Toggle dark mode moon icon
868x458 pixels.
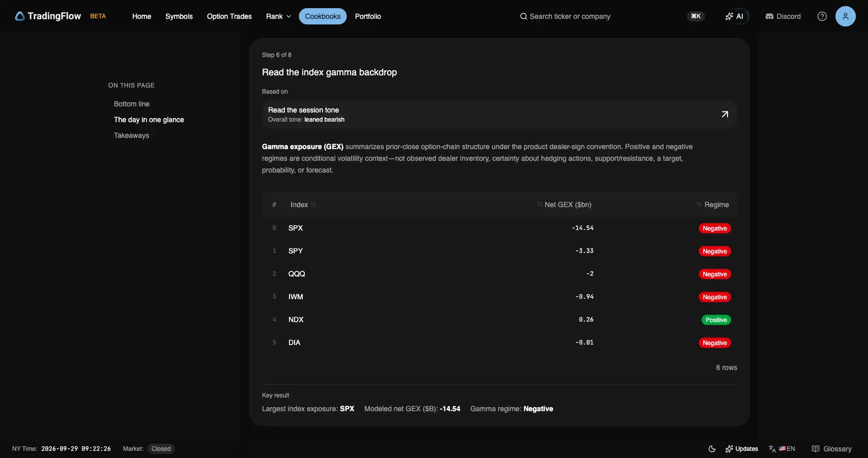pos(712,449)
